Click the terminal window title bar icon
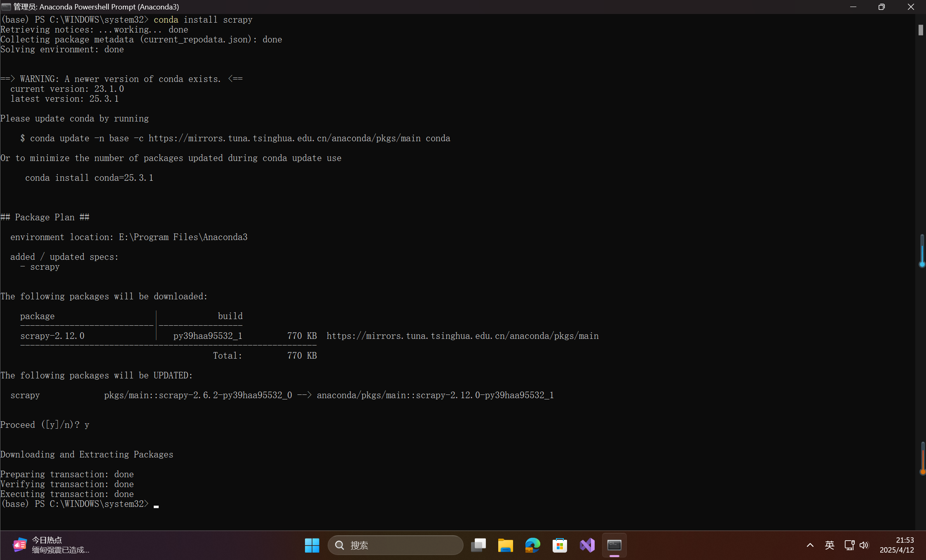926x560 pixels. point(6,7)
